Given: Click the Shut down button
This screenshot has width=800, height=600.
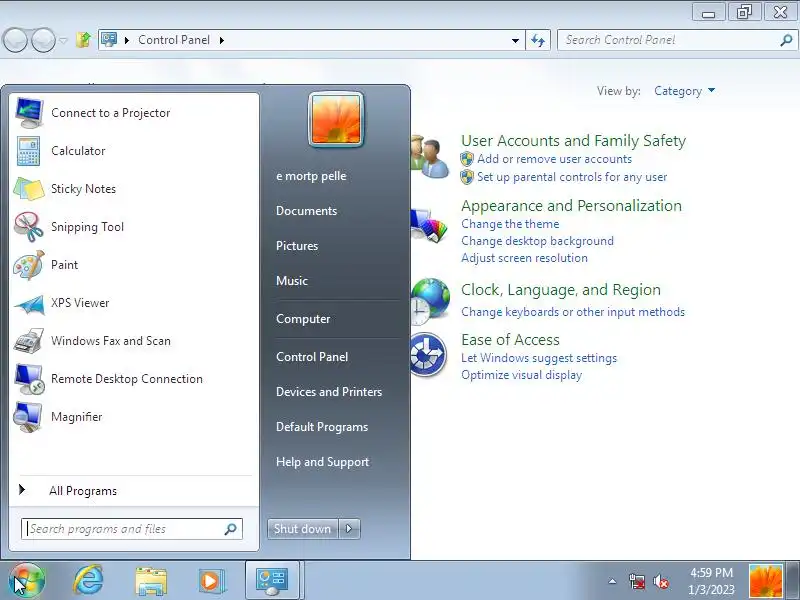Looking at the screenshot, I should (x=303, y=529).
